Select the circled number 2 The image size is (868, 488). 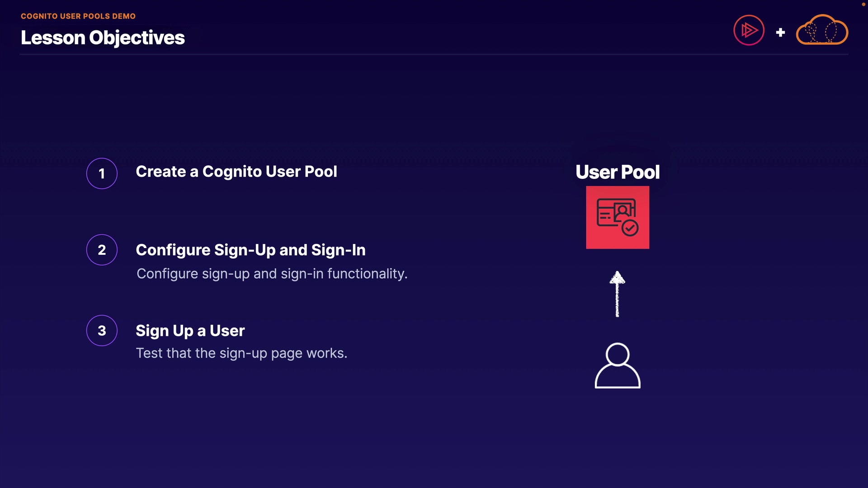102,250
